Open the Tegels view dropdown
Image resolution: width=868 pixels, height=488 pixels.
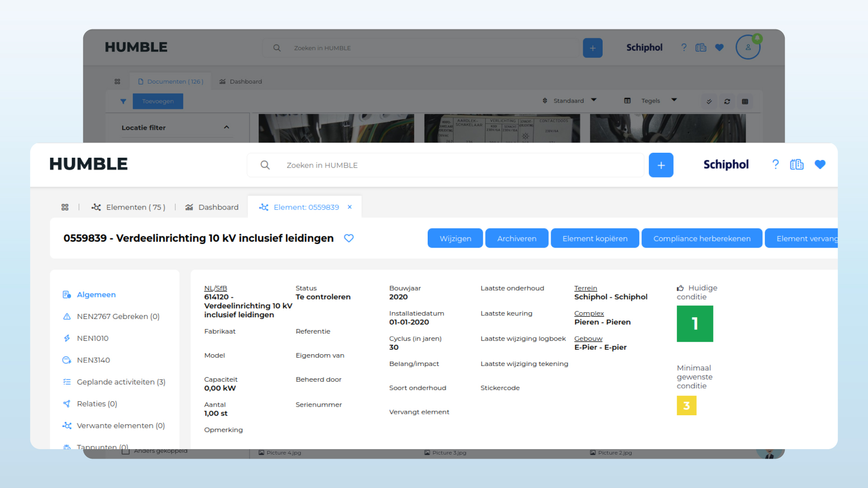click(650, 101)
